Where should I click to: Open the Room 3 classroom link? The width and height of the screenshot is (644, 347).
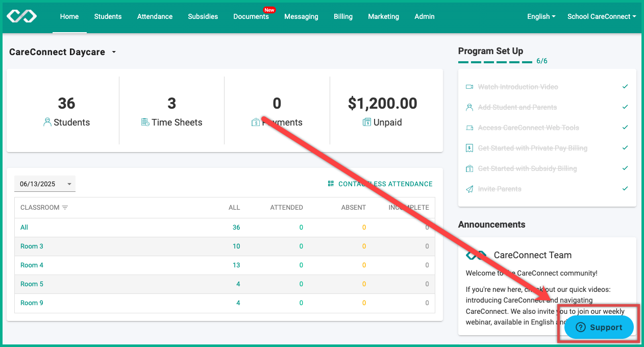(x=32, y=246)
